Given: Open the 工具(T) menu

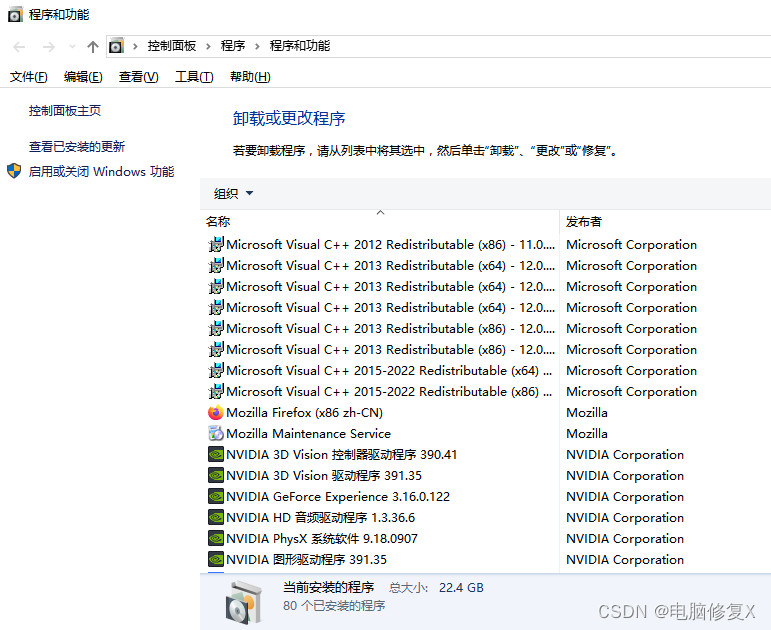Looking at the screenshot, I should click(194, 77).
